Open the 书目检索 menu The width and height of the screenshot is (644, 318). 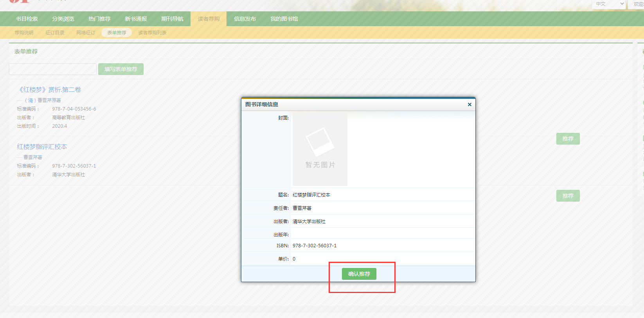(x=27, y=19)
